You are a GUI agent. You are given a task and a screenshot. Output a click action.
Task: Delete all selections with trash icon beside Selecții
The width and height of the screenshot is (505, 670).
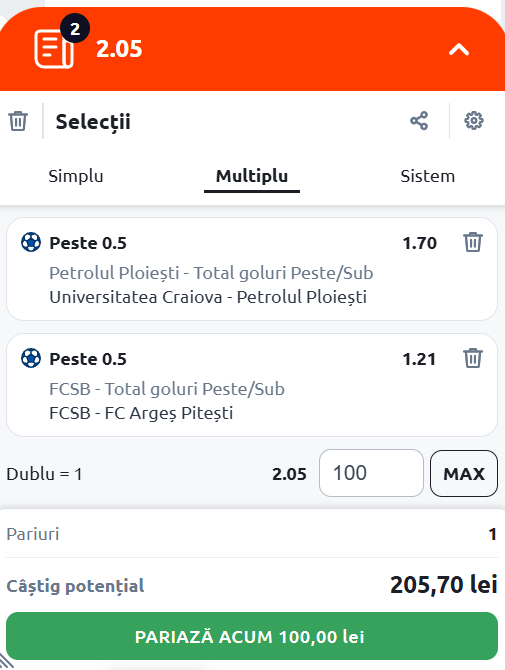(18, 121)
